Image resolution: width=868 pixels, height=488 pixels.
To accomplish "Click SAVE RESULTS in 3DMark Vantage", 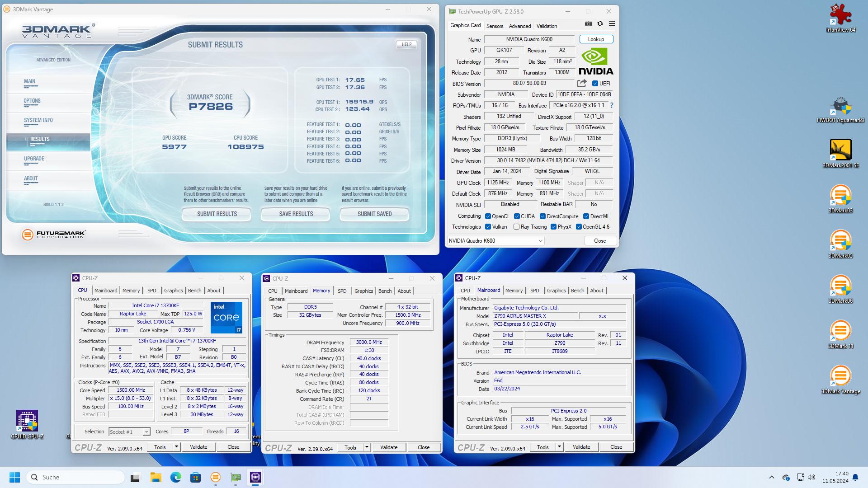I will point(296,214).
